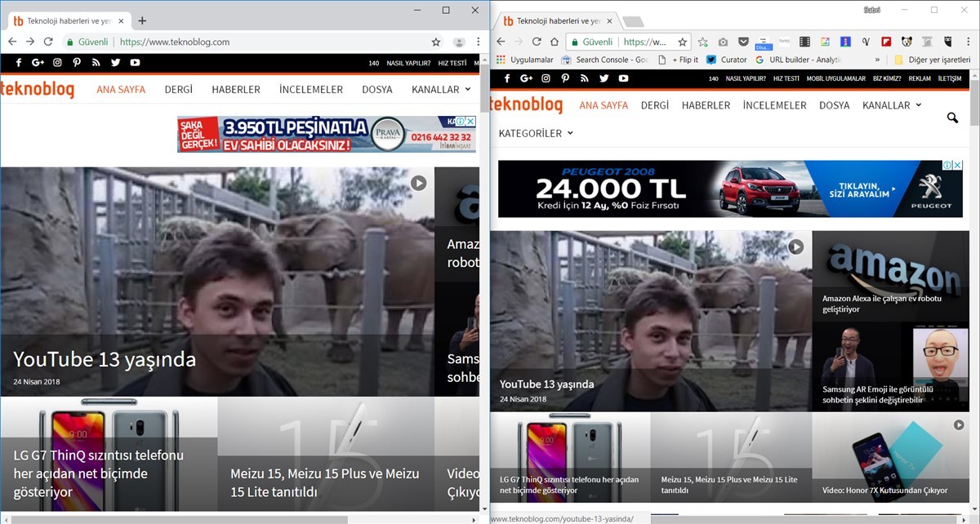Screen dimensions: 980x524
Task: Open NASIL YAPILIR? link in the left window
Action: tap(408, 63)
